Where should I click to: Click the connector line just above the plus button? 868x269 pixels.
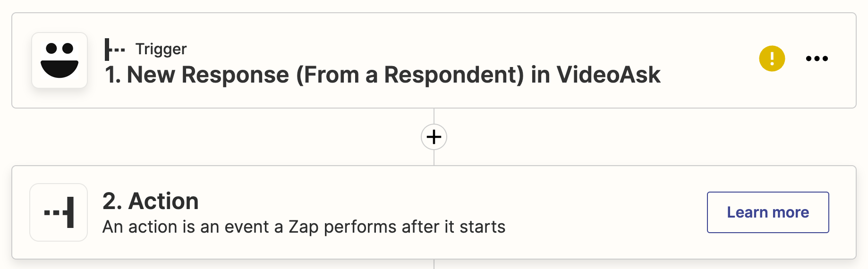click(x=434, y=116)
